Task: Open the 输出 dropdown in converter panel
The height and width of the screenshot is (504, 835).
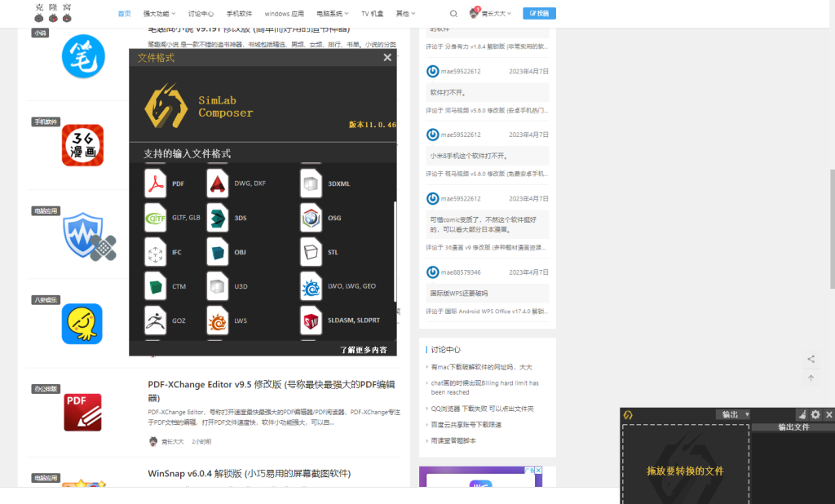Action: click(x=733, y=414)
